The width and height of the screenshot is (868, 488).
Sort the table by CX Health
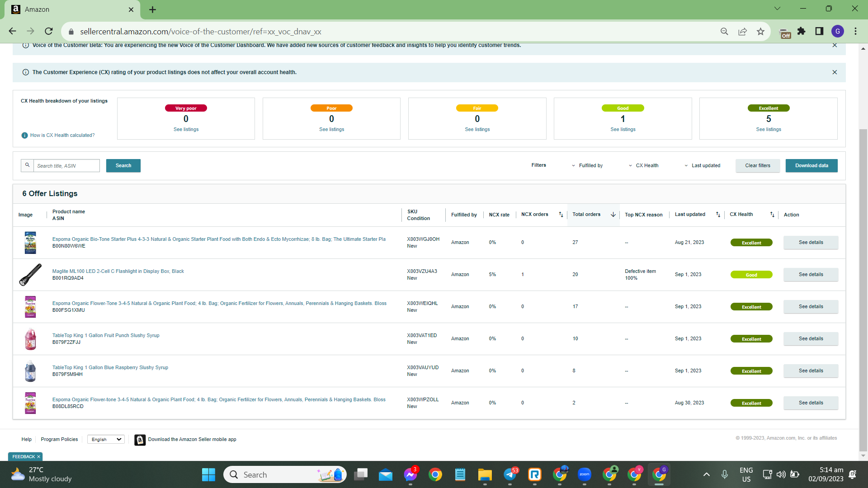(772, 215)
